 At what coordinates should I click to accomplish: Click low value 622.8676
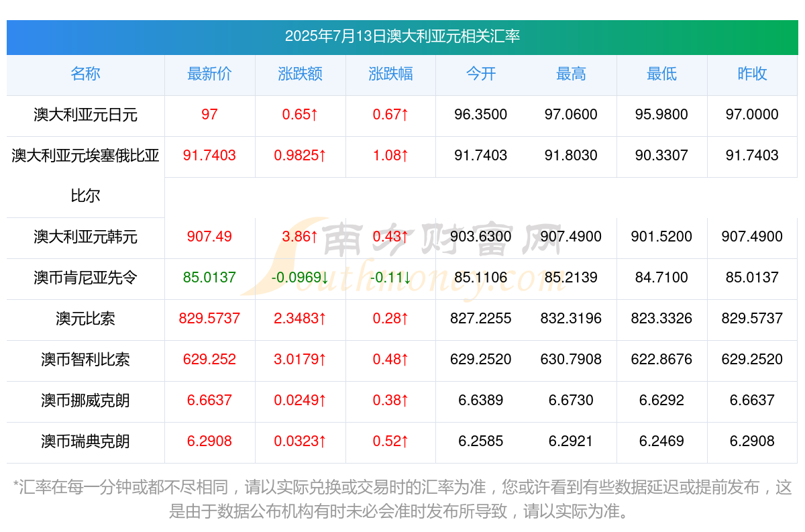point(661,360)
